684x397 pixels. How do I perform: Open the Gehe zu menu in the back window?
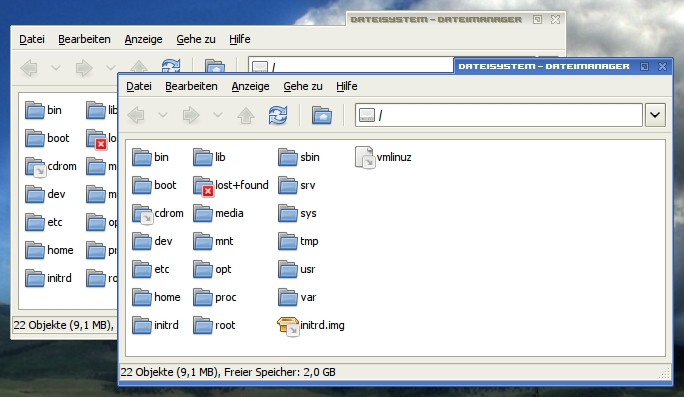tap(196, 39)
